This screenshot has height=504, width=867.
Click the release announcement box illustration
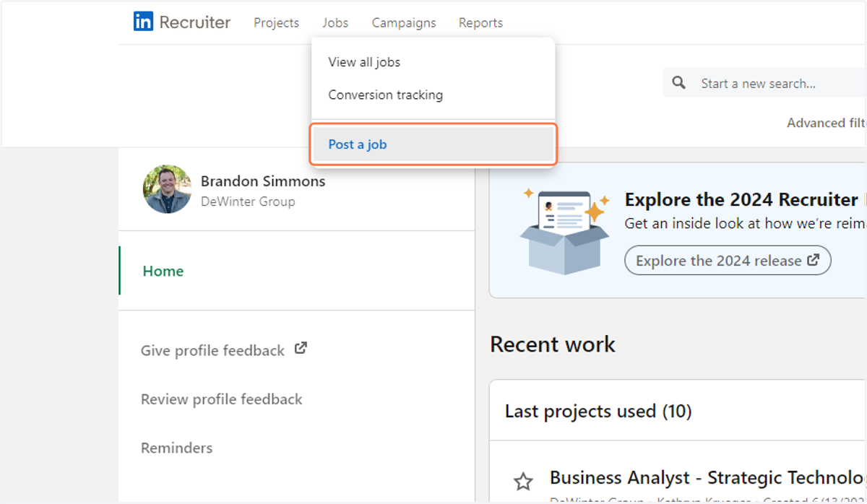566,230
